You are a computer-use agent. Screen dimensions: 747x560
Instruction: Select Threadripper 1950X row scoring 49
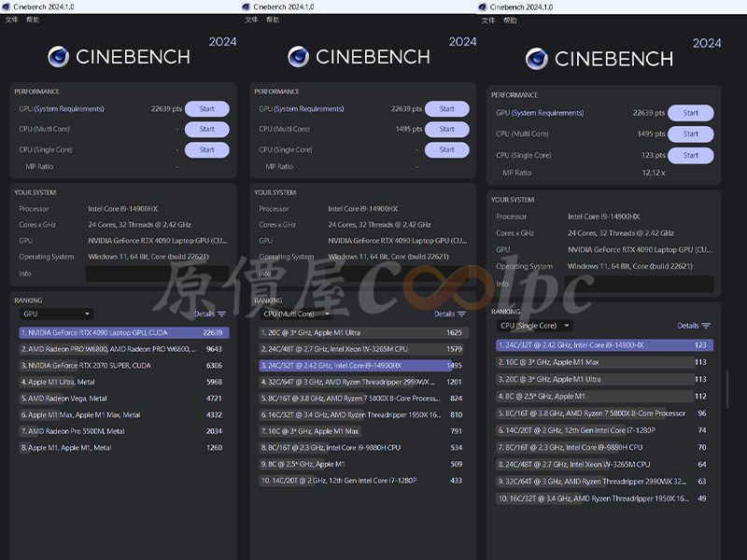click(604, 498)
